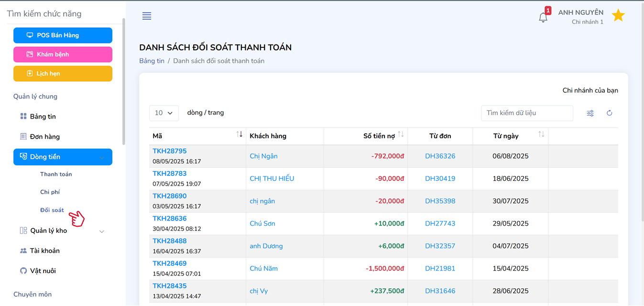
Task: Click the hamburger menu icon
Action: pyautogui.click(x=147, y=16)
